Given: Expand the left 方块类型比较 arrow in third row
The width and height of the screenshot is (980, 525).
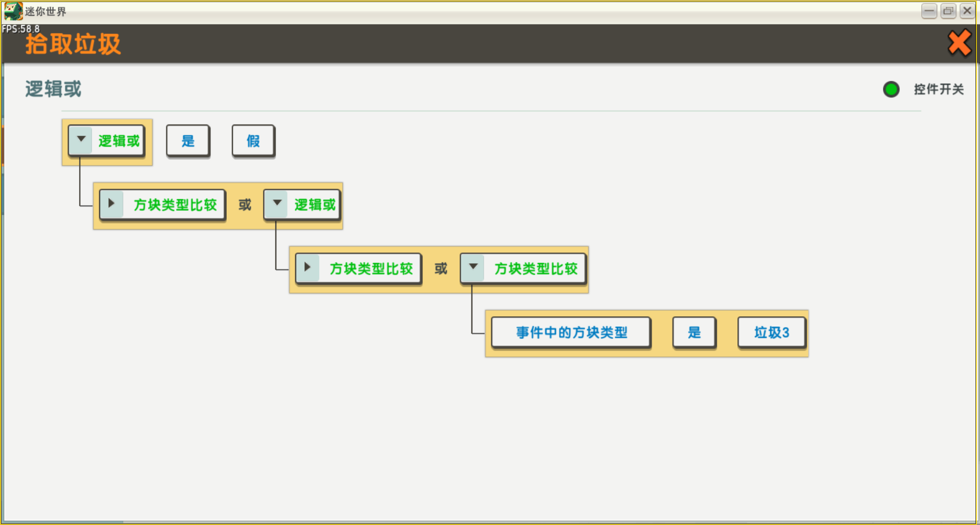Looking at the screenshot, I should point(307,268).
